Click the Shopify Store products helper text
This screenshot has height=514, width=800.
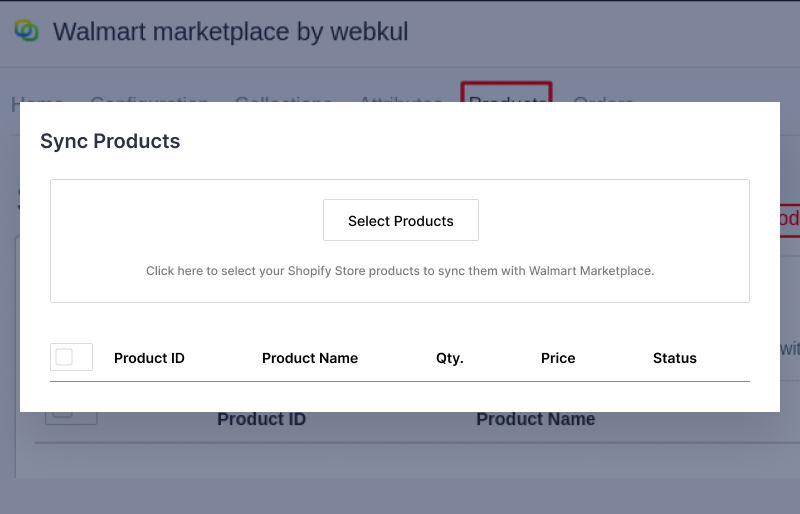tap(400, 271)
